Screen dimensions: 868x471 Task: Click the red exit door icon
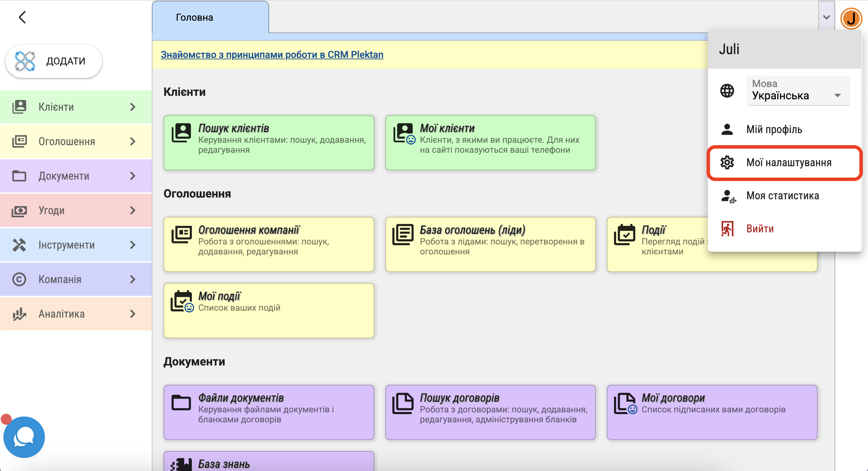(727, 229)
